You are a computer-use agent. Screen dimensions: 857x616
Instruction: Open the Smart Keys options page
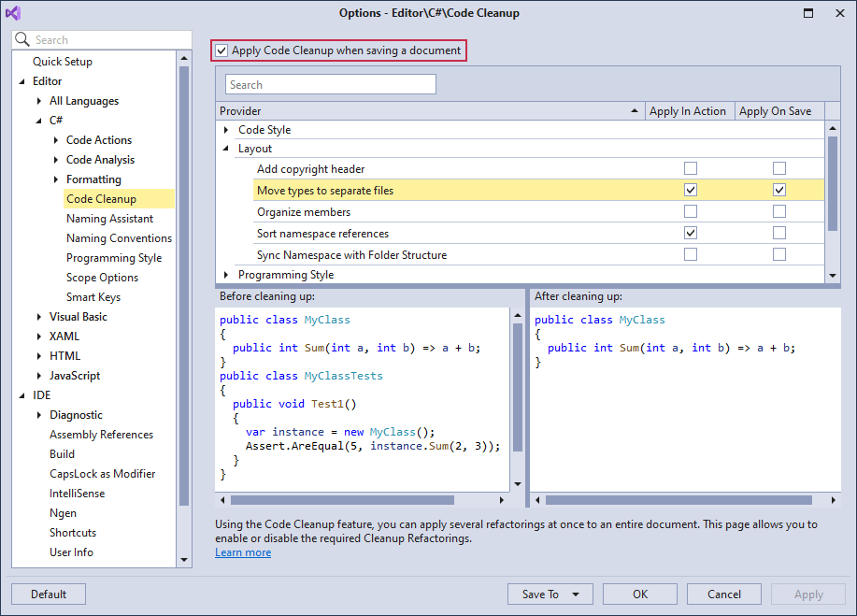pos(93,297)
